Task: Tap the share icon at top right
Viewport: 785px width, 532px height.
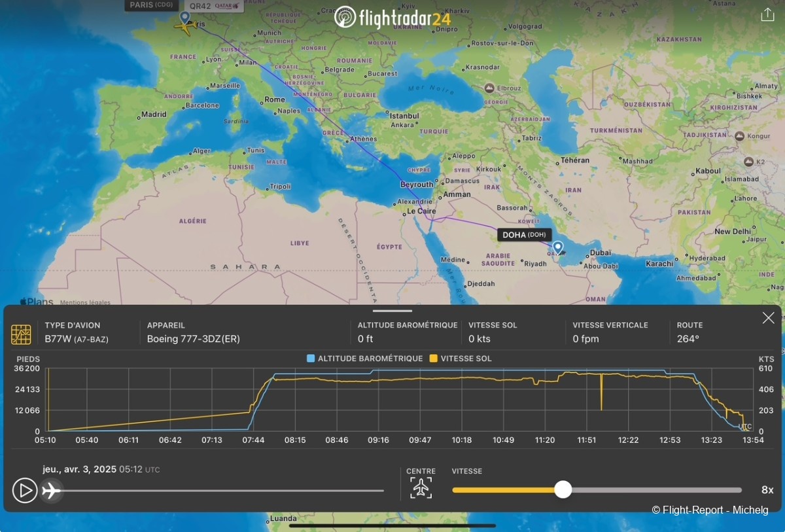Action: [767, 14]
